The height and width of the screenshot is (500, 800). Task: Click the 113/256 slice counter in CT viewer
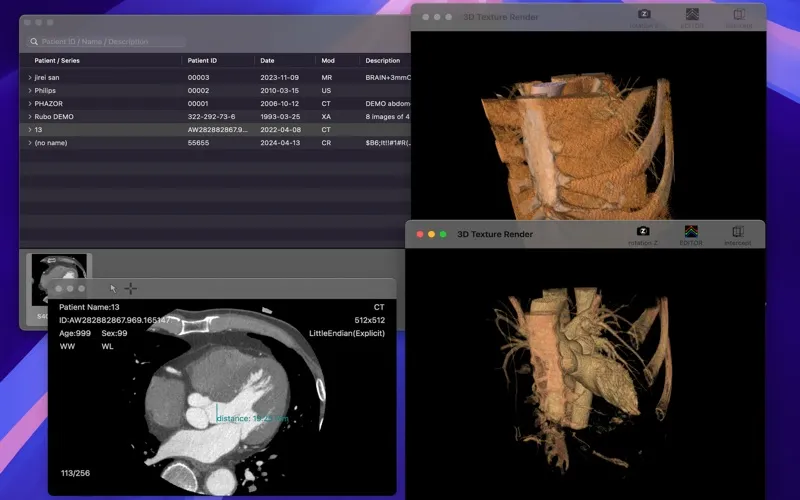click(76, 473)
